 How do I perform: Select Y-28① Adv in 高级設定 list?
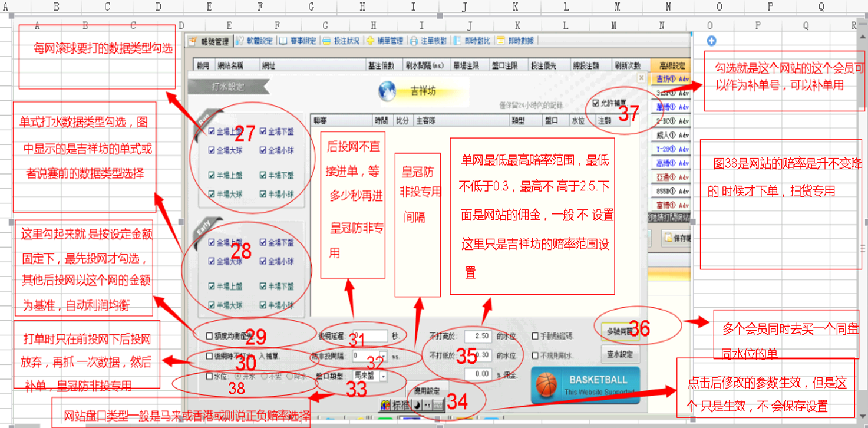click(x=672, y=149)
